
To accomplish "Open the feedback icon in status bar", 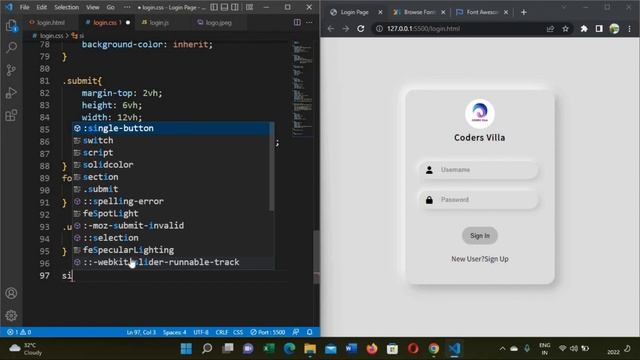I will pyautogui.click(x=296, y=332).
